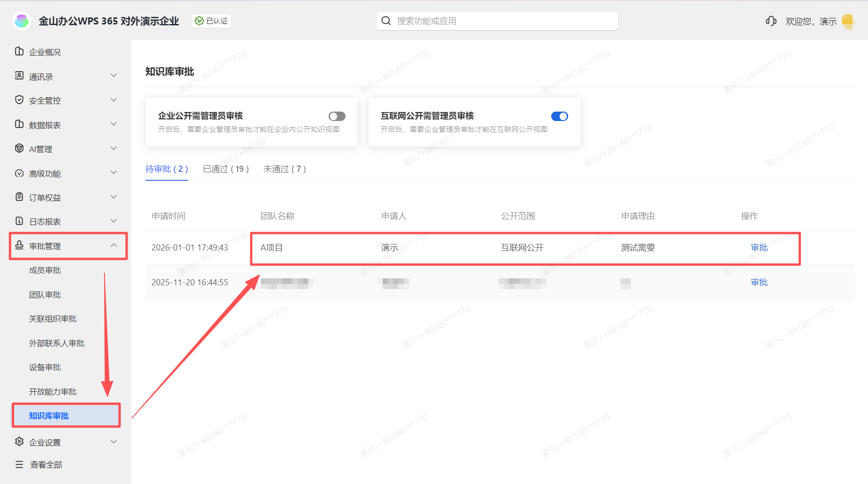Image resolution: width=868 pixels, height=484 pixels.
Task: Click 企业概况 menu label
Action: click(x=45, y=52)
